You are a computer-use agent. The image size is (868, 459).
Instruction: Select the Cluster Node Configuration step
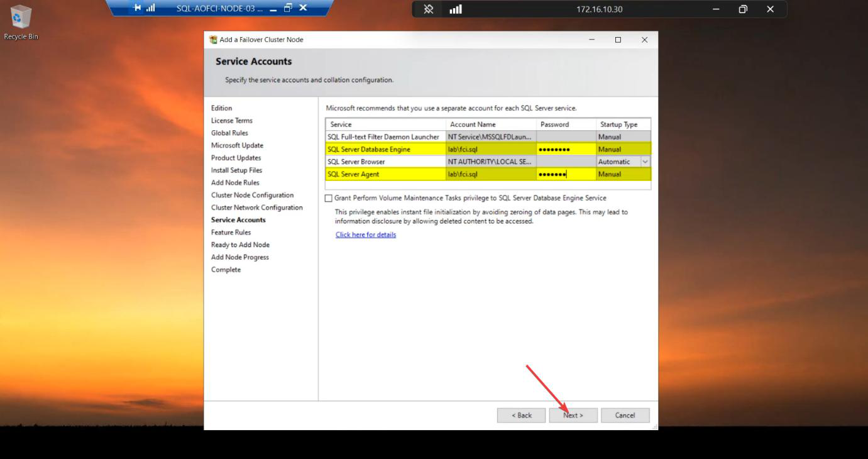coord(252,195)
